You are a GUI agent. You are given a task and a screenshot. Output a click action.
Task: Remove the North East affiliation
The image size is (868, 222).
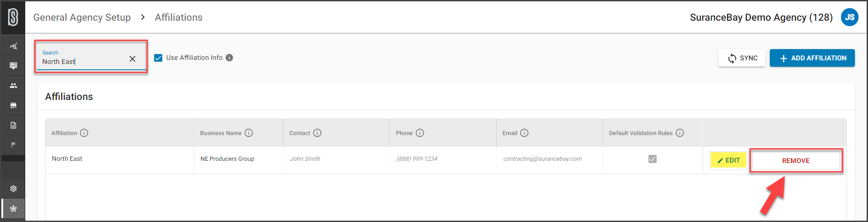(x=796, y=161)
